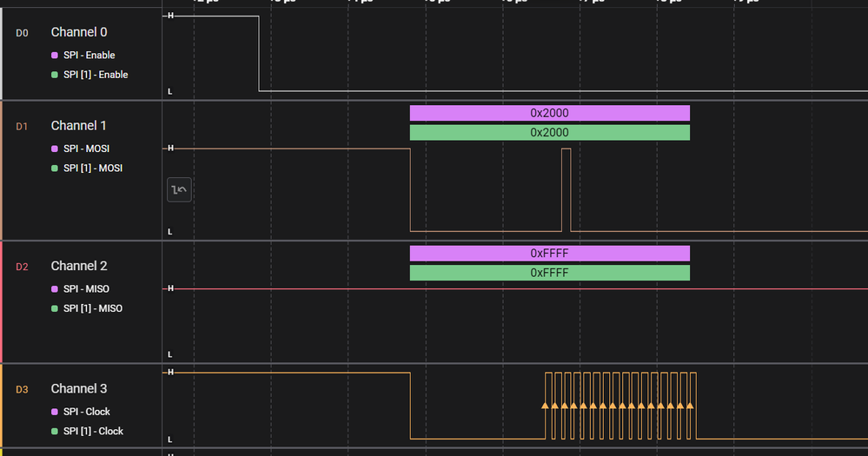Click the D2 channel identifier
The height and width of the screenshot is (456, 868).
coord(22,267)
